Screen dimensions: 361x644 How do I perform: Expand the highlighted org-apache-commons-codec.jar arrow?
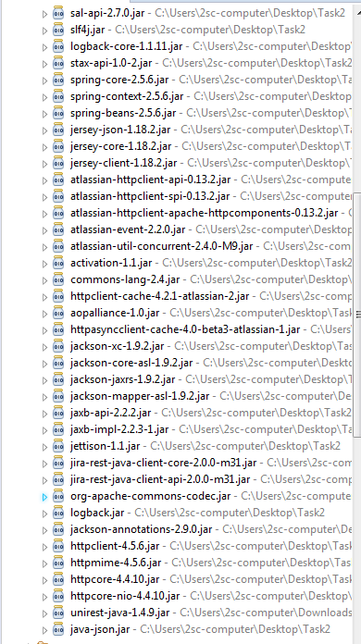coord(44,498)
